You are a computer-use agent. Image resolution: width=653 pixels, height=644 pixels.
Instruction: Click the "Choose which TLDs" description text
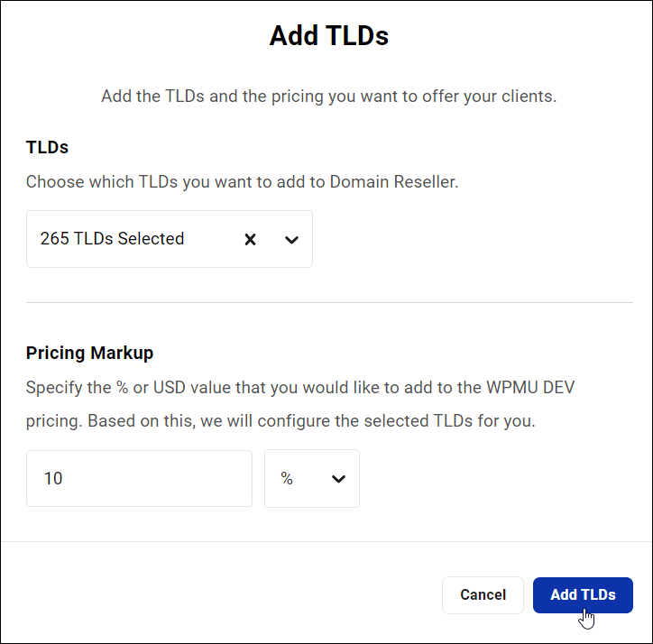(x=242, y=181)
